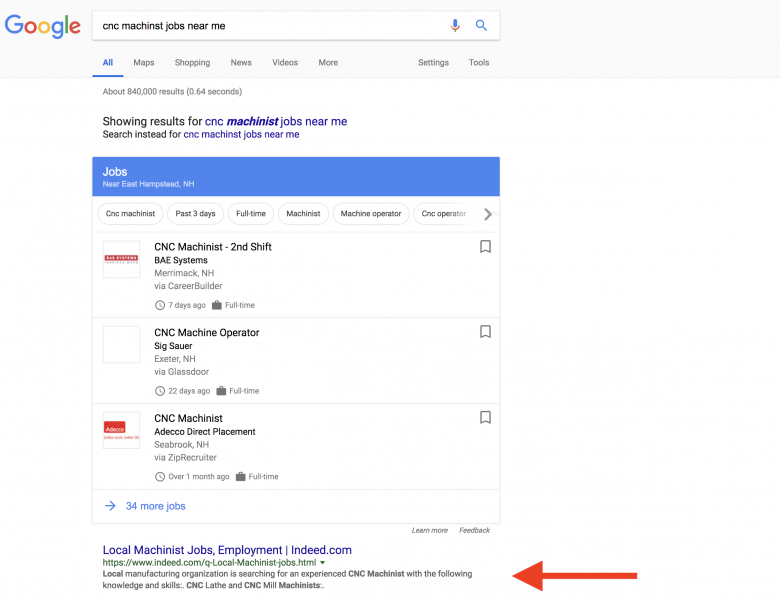This screenshot has width=780, height=604.
Task: Open the blank Sig Sauer logo thumbnail
Action: (121, 345)
